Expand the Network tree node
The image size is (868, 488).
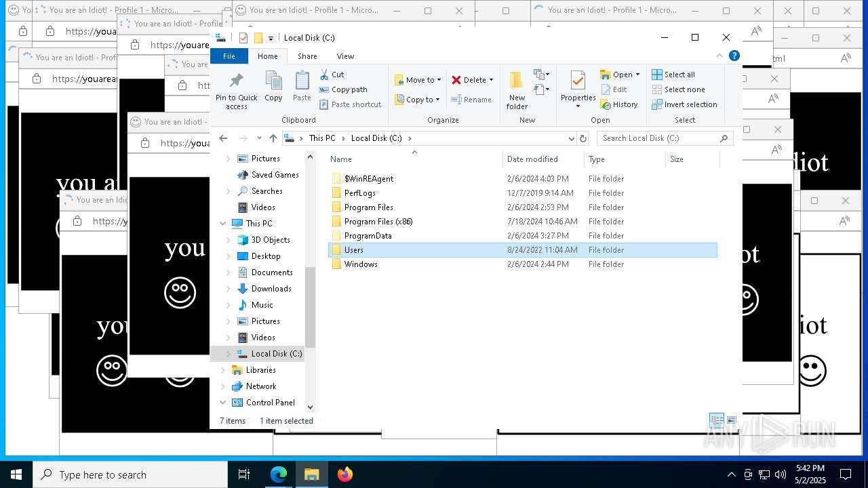coord(222,386)
